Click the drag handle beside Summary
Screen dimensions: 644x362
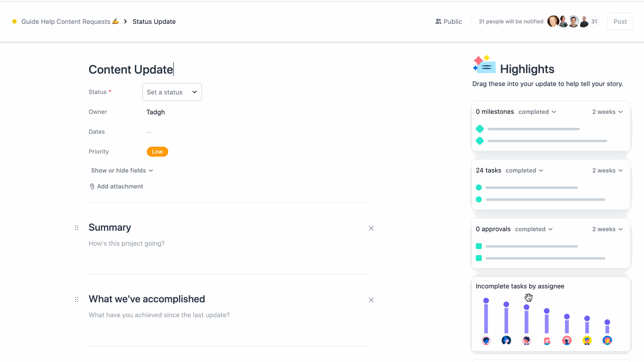(76, 227)
